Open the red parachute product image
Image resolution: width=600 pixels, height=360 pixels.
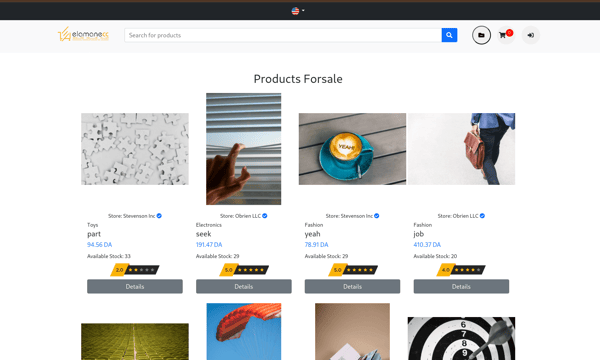click(244, 332)
